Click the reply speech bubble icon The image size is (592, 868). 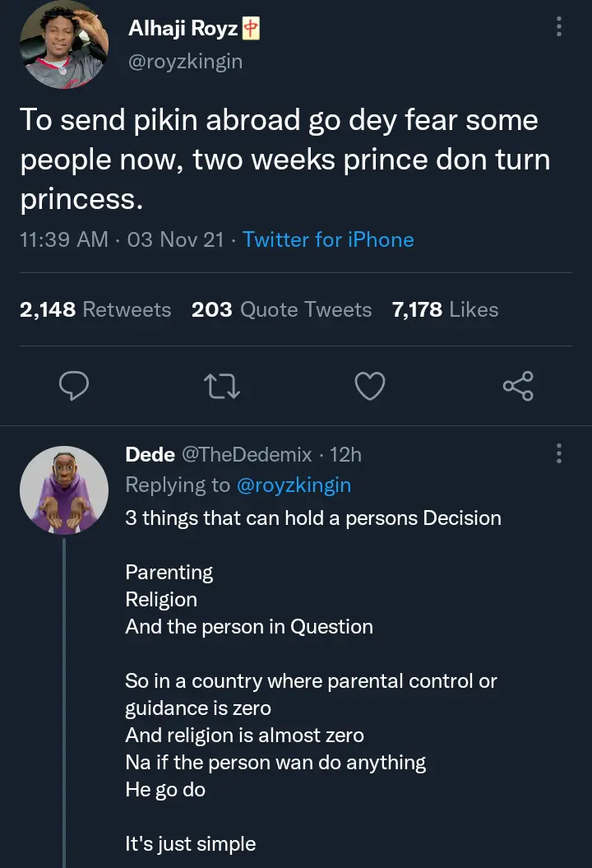tap(75, 386)
